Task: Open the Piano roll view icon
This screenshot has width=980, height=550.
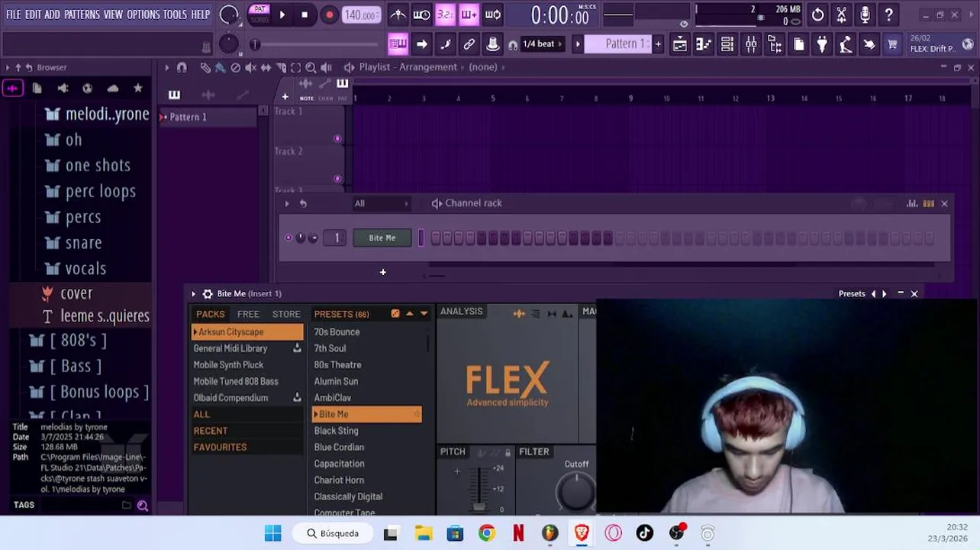Action: [703, 44]
